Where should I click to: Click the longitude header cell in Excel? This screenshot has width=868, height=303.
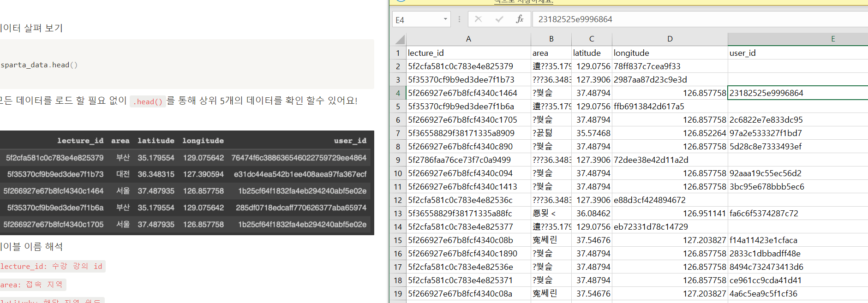pos(670,53)
